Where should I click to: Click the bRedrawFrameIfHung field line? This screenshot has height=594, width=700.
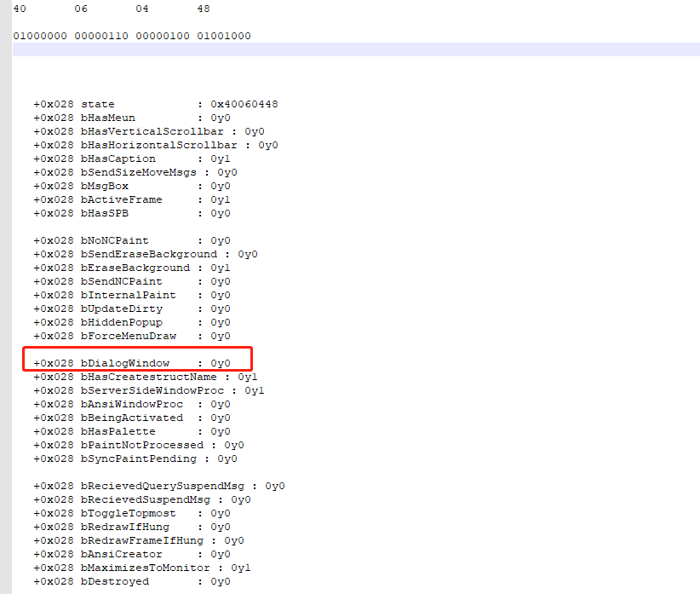coord(139,541)
